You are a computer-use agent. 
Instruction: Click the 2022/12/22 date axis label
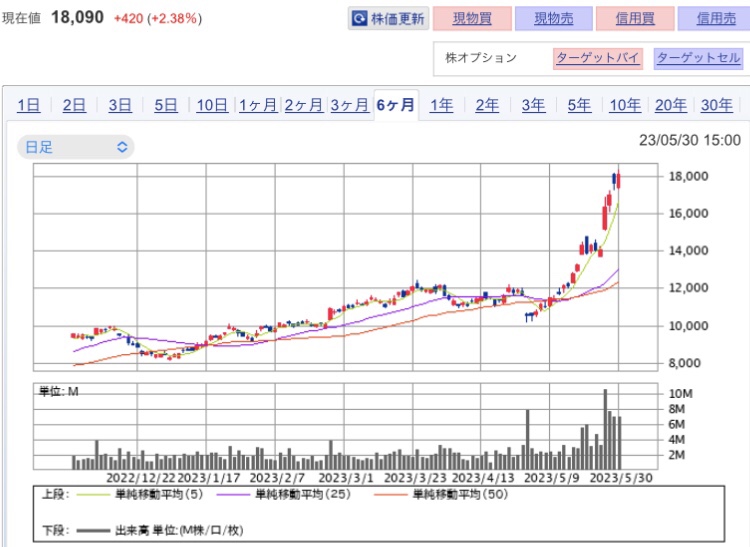pos(141,478)
